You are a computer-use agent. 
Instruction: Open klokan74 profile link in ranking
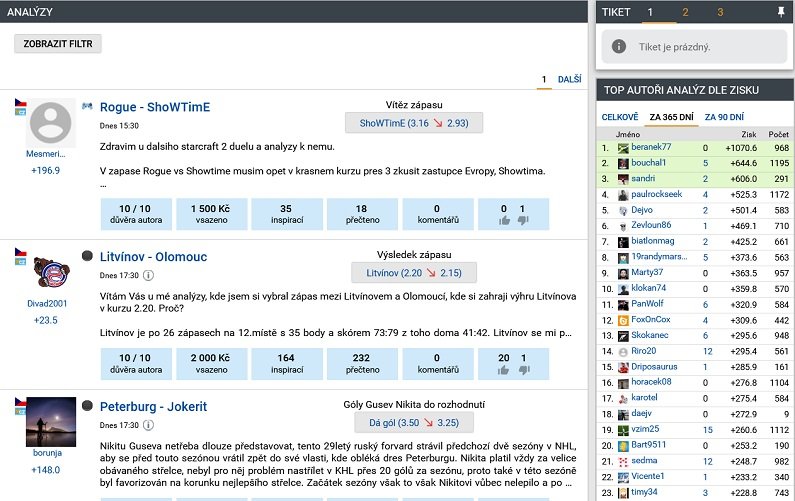[x=648, y=288]
